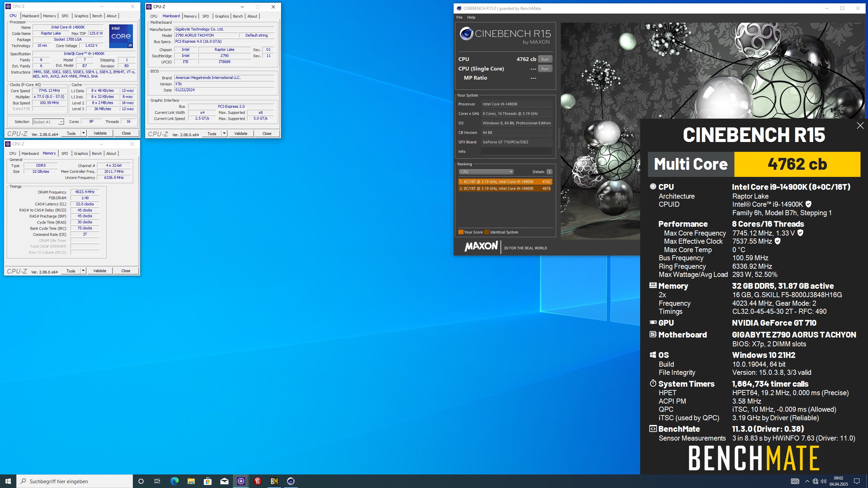This screenshot has height=488, width=868.
Task: Click the Core Speed value 7745.12 MHz
Action: pos(50,91)
